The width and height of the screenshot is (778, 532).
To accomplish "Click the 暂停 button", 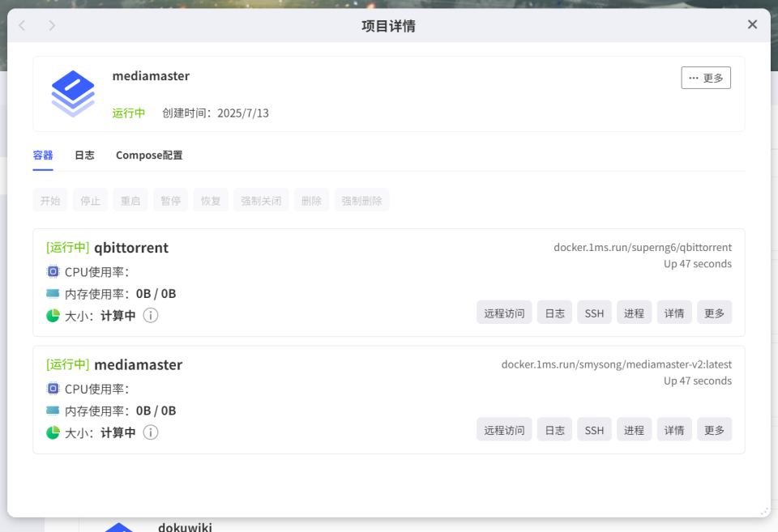I will pos(171,200).
